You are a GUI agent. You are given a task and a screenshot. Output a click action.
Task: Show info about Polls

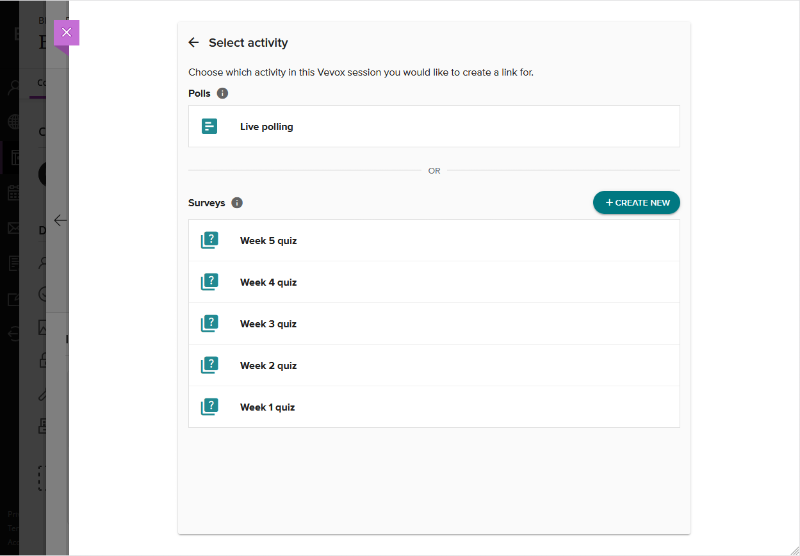click(x=222, y=93)
